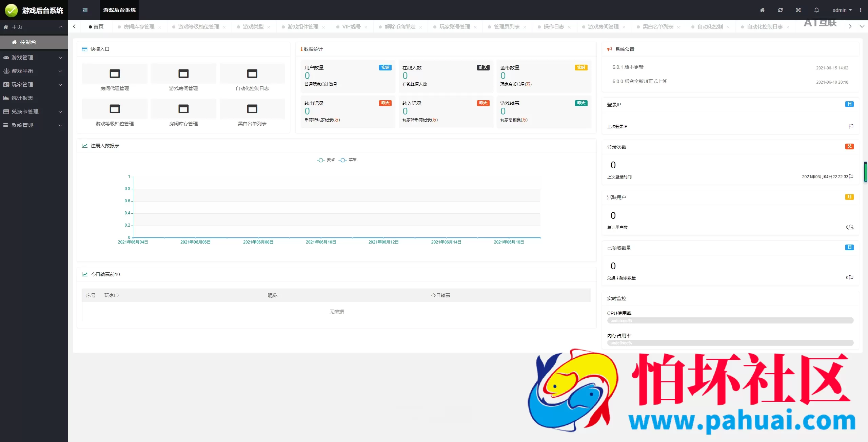Open 黑白名单列表 shortcut icon
This screenshot has width=868, height=442.
252,109
